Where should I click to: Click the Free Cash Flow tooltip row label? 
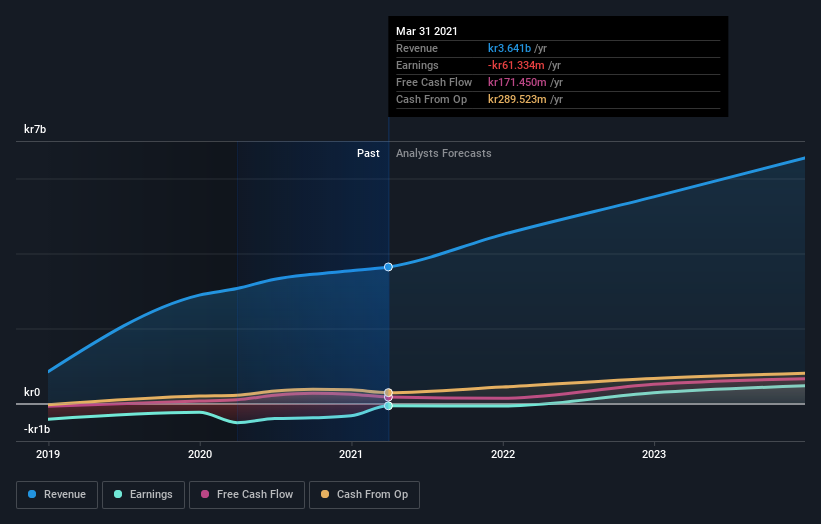tap(434, 82)
